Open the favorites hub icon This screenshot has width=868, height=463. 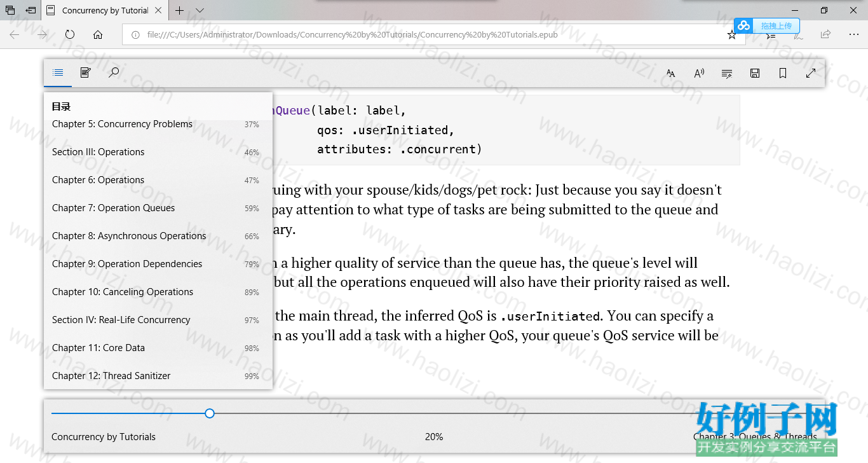770,35
